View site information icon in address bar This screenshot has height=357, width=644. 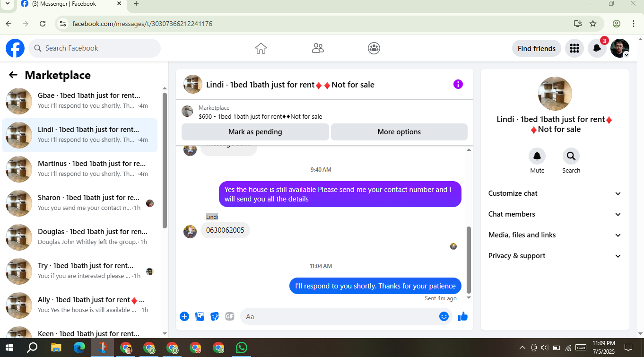(62, 24)
